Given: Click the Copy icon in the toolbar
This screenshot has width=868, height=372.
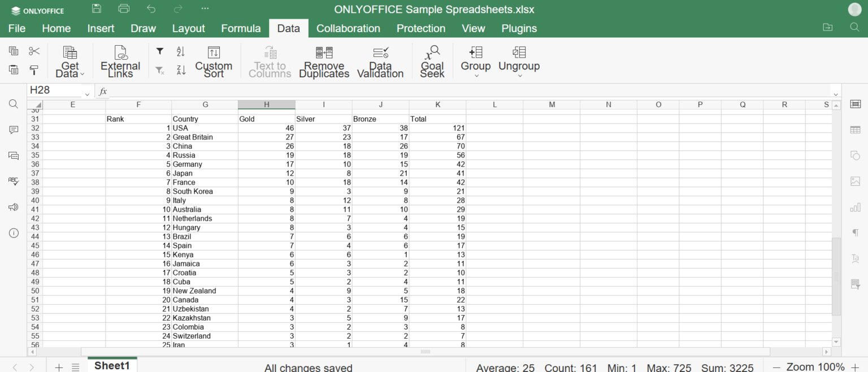Looking at the screenshot, I should click(13, 51).
